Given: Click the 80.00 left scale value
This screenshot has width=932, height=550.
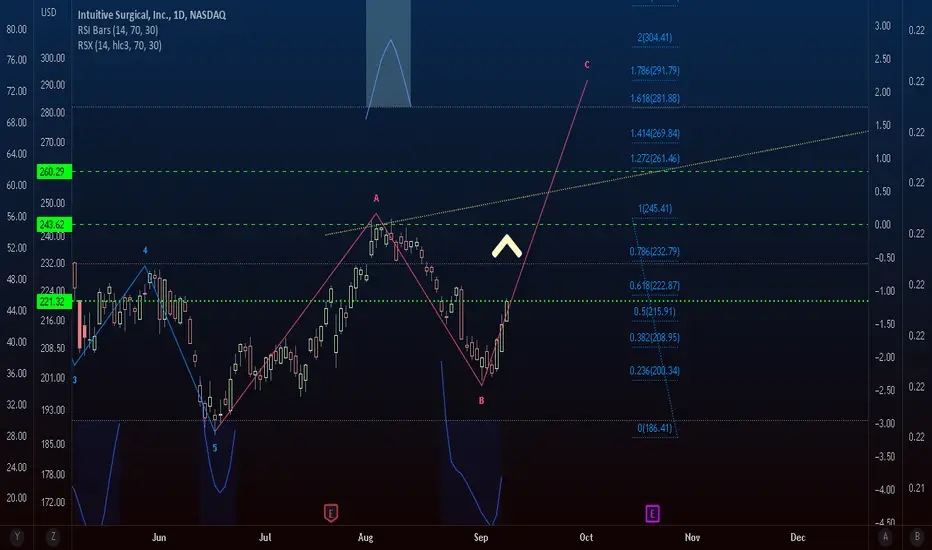Looking at the screenshot, I should click(17, 29).
